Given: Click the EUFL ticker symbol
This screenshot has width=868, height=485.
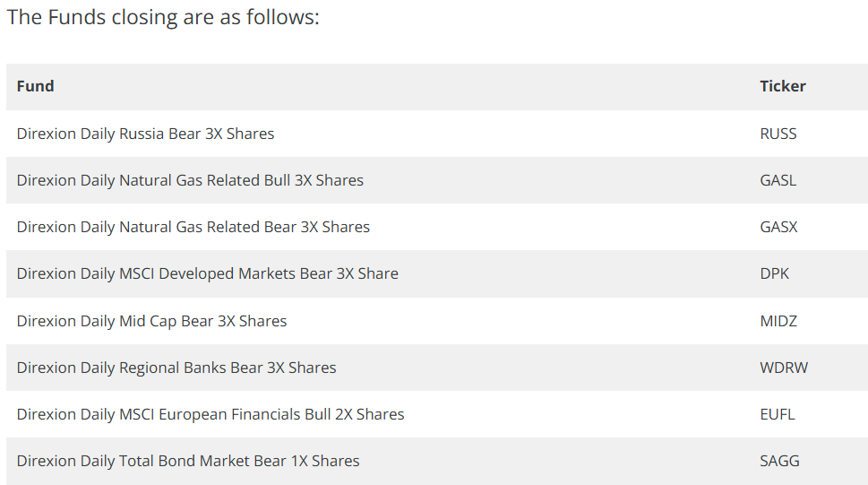Looking at the screenshot, I should [x=778, y=414].
